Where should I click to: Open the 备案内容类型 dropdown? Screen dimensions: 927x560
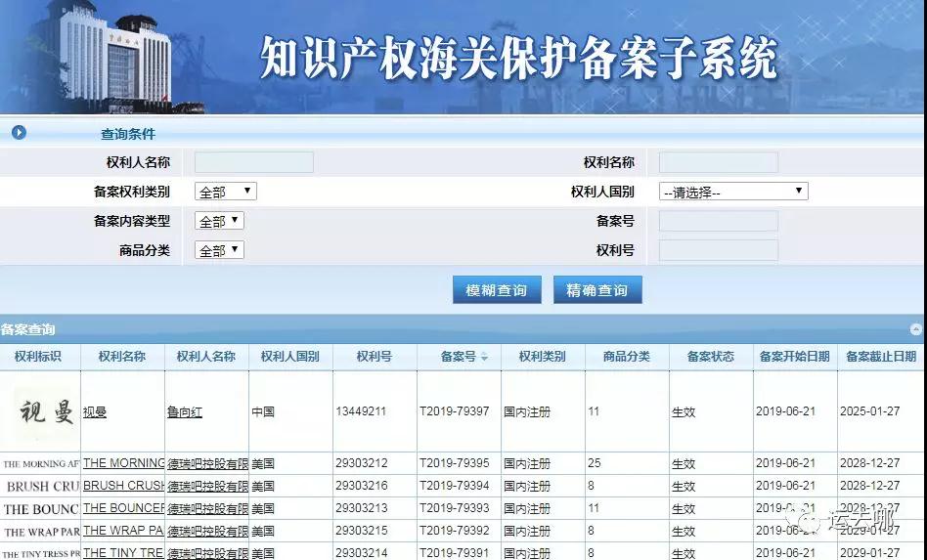click(x=219, y=221)
